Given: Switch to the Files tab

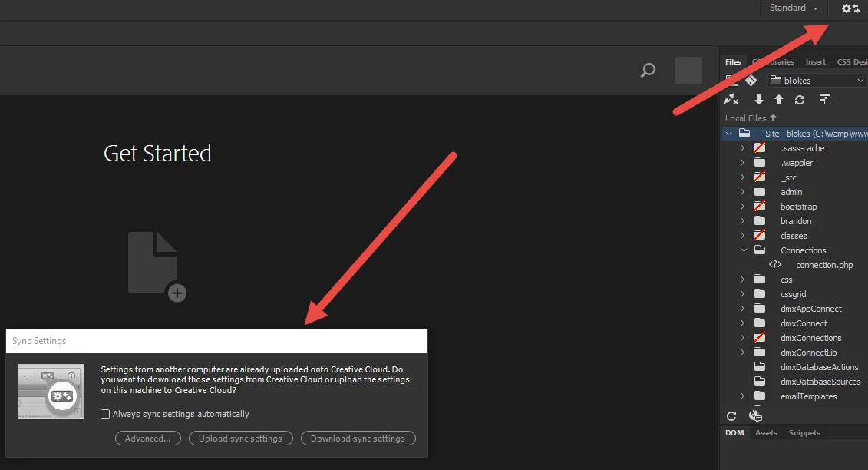Looking at the screenshot, I should [x=733, y=62].
